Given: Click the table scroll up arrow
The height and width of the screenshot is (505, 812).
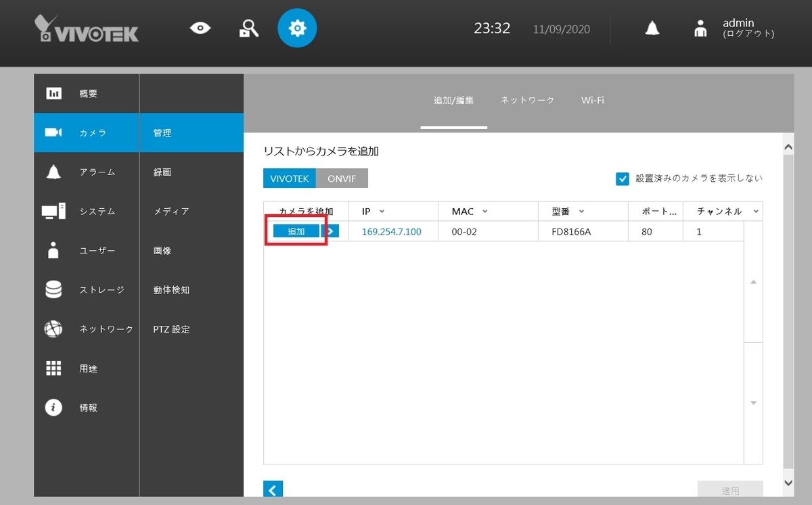Looking at the screenshot, I should [x=753, y=281].
